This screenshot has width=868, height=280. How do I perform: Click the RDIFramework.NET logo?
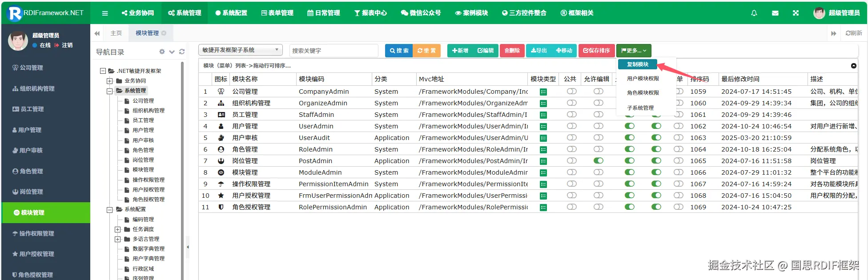(x=46, y=13)
